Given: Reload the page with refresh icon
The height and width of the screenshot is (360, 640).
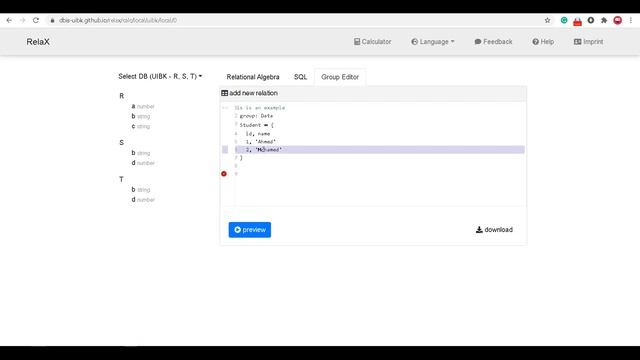Looking at the screenshot, I should [x=36, y=20].
